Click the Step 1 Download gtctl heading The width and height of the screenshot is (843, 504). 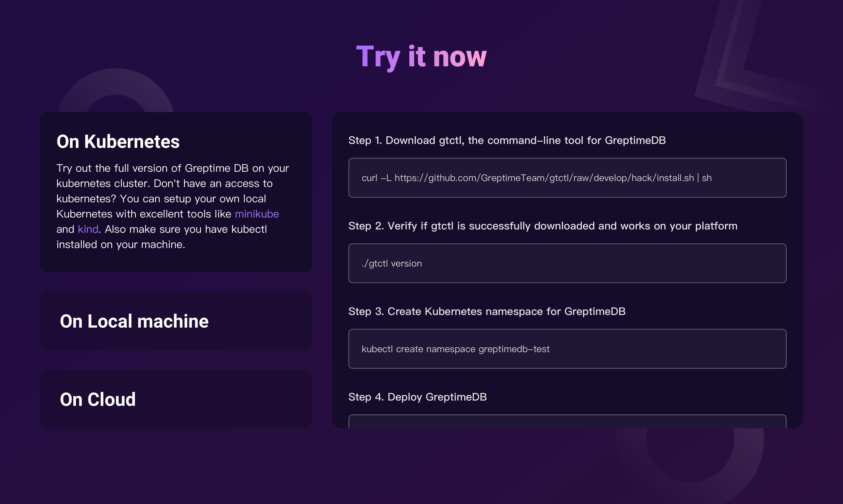coord(507,140)
